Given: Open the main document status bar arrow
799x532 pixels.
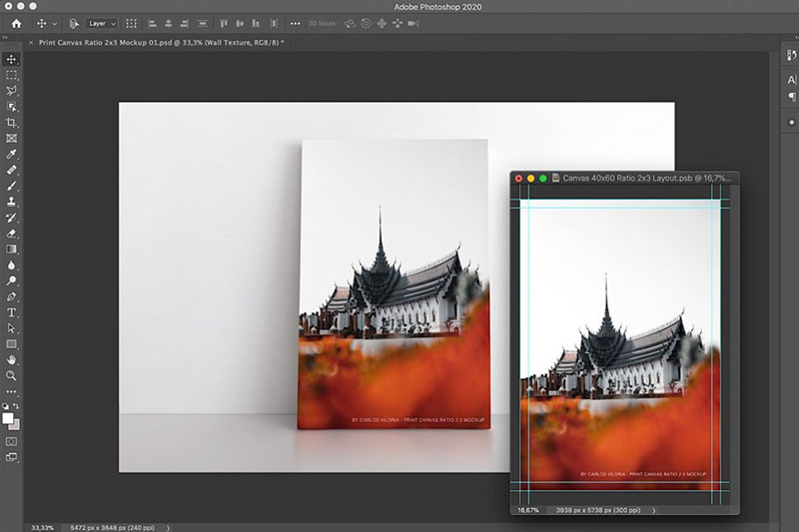Looking at the screenshot, I should coord(168,528).
